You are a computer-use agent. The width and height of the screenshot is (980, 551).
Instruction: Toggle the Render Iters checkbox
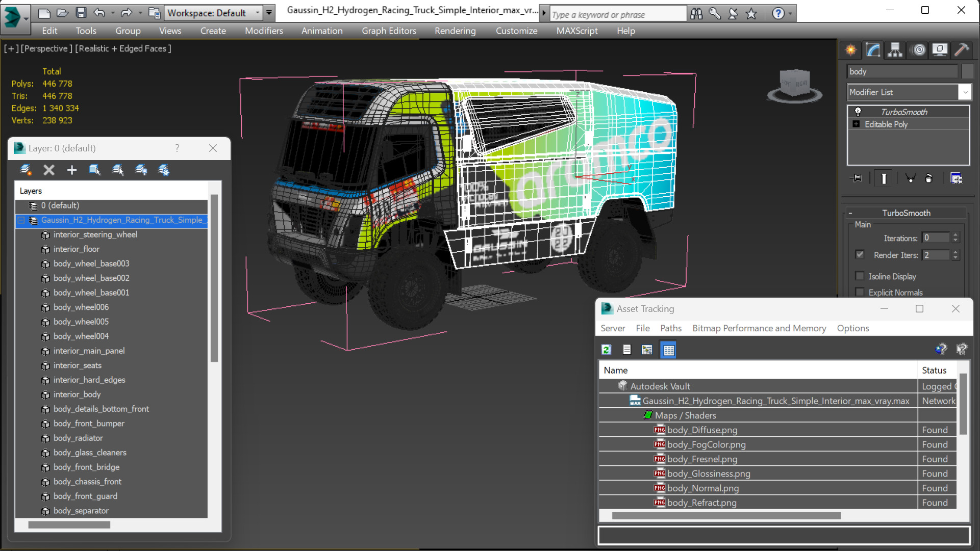860,254
